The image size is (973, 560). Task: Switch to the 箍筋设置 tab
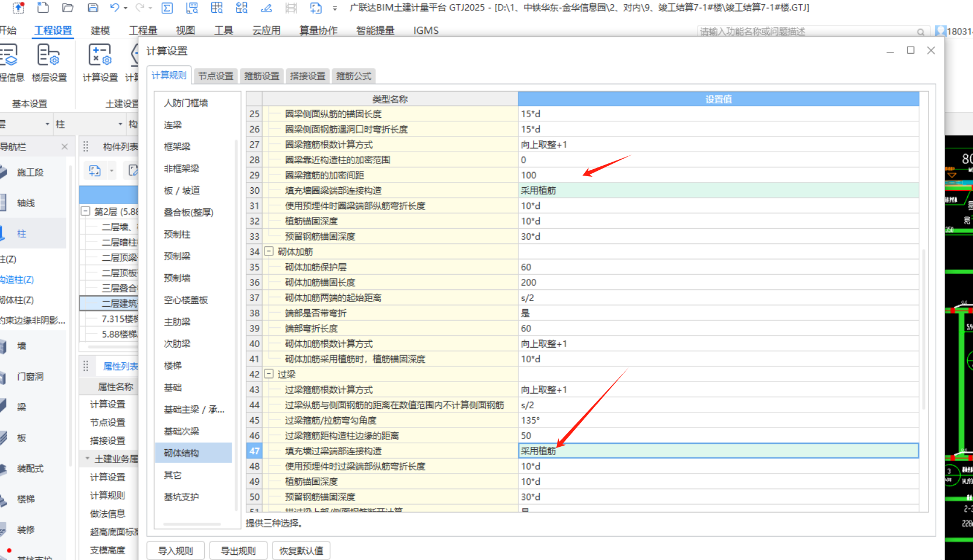tap(261, 76)
